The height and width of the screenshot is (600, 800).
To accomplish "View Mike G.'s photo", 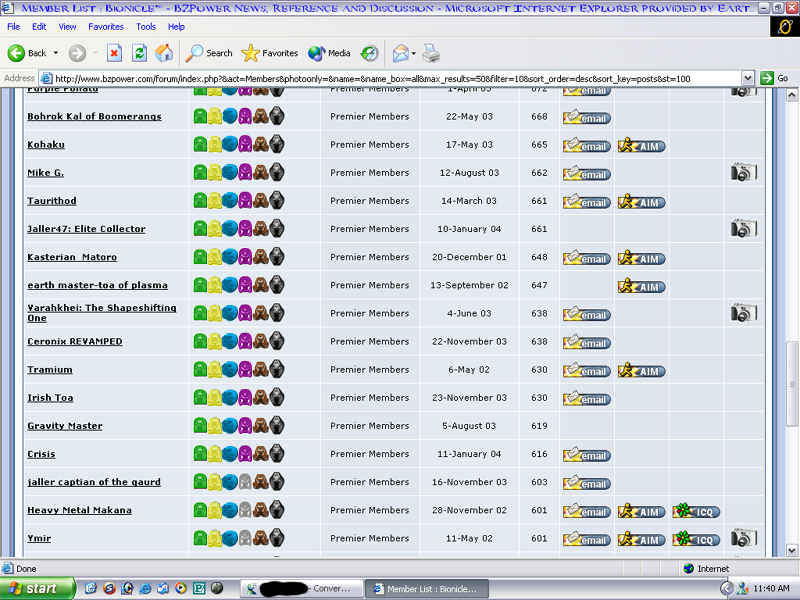I will click(x=742, y=173).
